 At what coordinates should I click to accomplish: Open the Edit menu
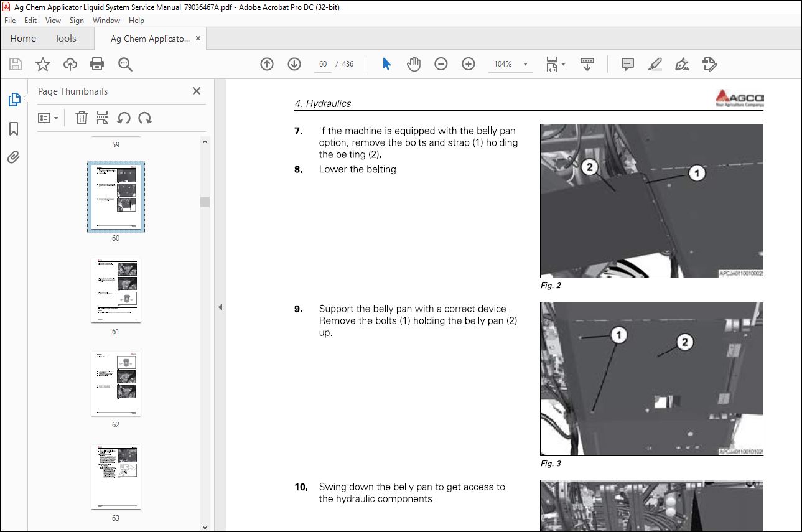[30, 21]
